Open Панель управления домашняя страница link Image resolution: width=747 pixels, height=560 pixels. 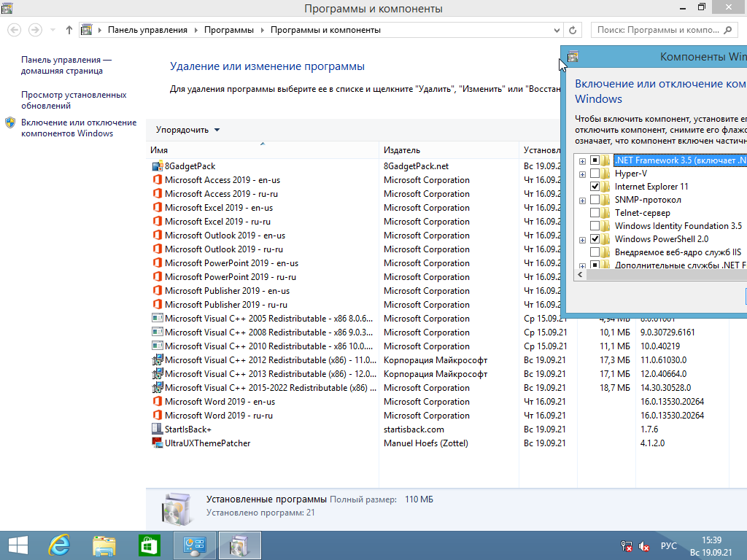click(66, 65)
